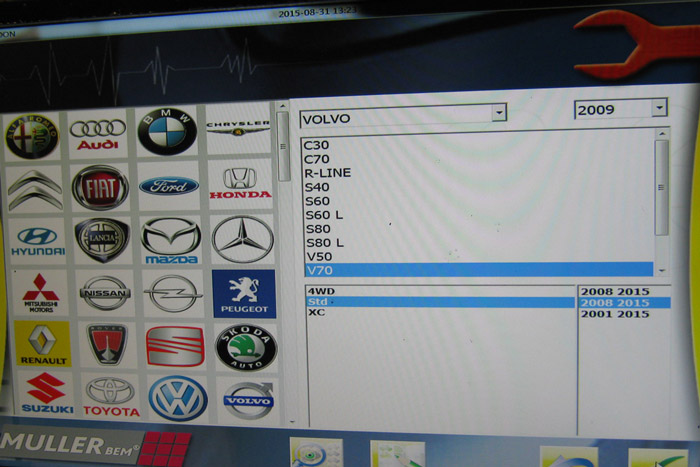Select the Toyota brand logo
700x467 pixels.
click(x=111, y=397)
